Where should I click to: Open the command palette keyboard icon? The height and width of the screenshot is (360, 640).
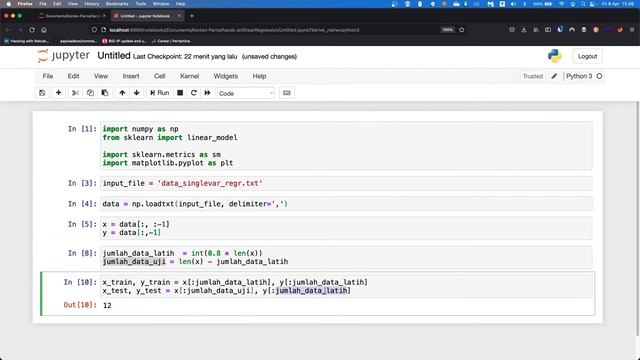pos(287,93)
